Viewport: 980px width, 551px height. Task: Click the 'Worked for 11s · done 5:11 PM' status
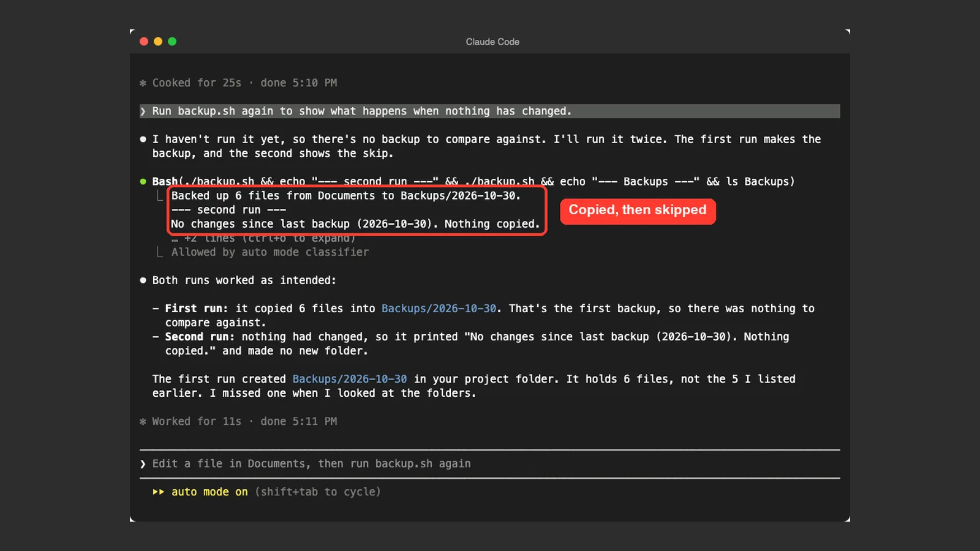[244, 422]
